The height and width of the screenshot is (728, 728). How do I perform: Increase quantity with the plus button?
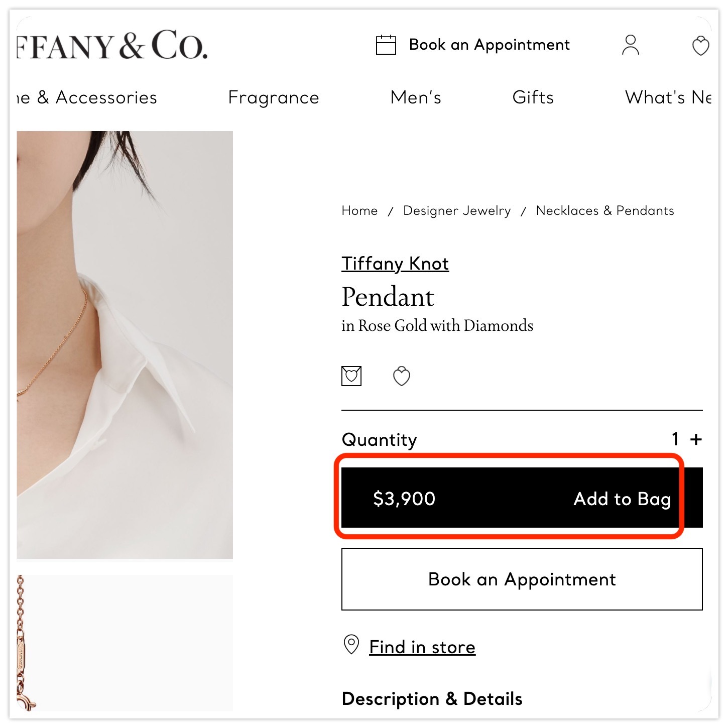[696, 439]
